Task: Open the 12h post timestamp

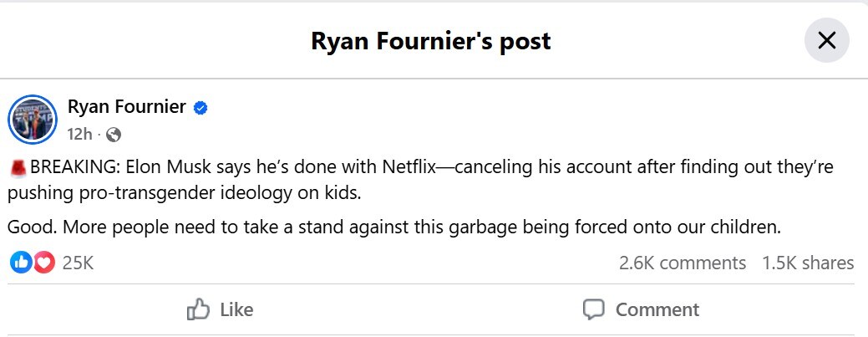Action: click(x=79, y=134)
